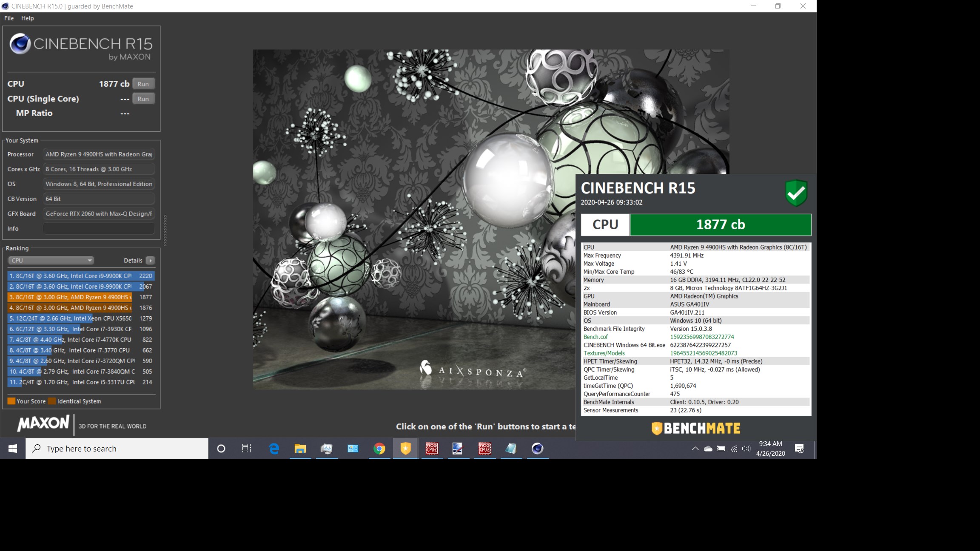Switch to the second ROG CPU-Z taskbar icon
Viewport: 980px width, 551px height.
coord(484,449)
